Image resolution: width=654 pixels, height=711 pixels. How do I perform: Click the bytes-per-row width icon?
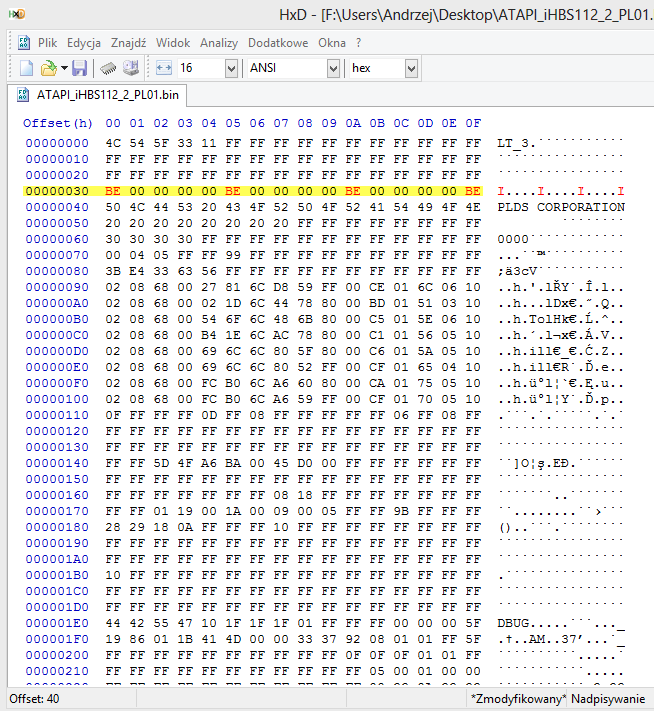(164, 68)
